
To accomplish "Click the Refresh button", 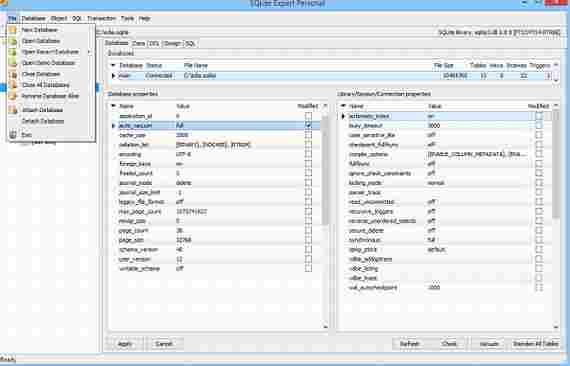I will point(409,343).
